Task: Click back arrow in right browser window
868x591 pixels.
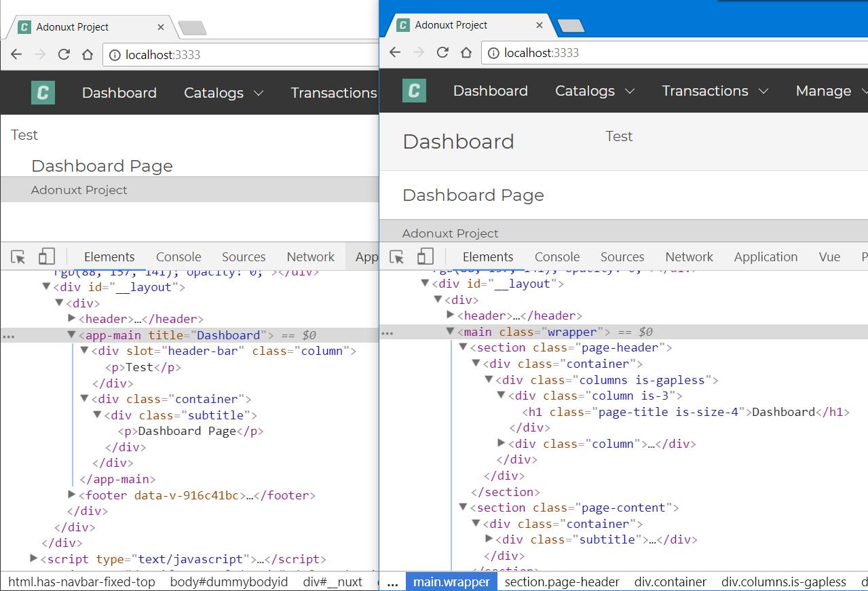Action: [395, 52]
